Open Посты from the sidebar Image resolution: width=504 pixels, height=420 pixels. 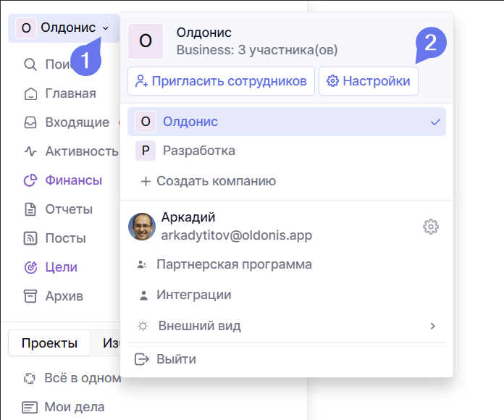65,238
